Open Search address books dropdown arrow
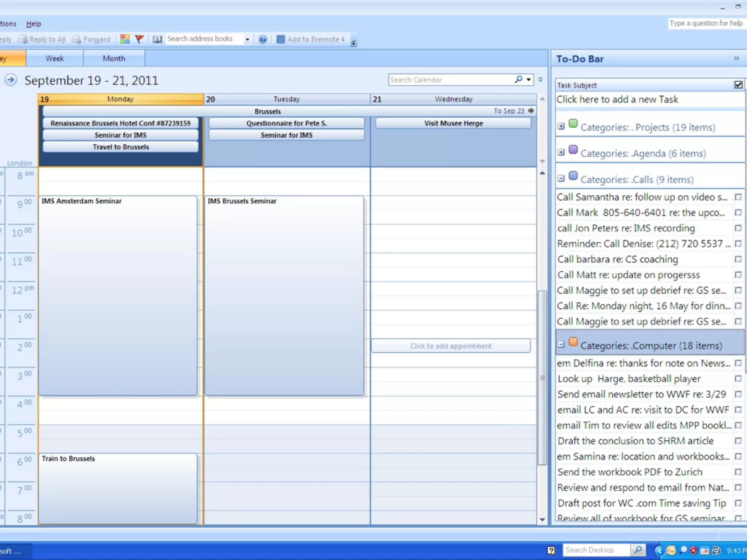Screen dimensions: 747x560 pyautogui.click(x=247, y=39)
